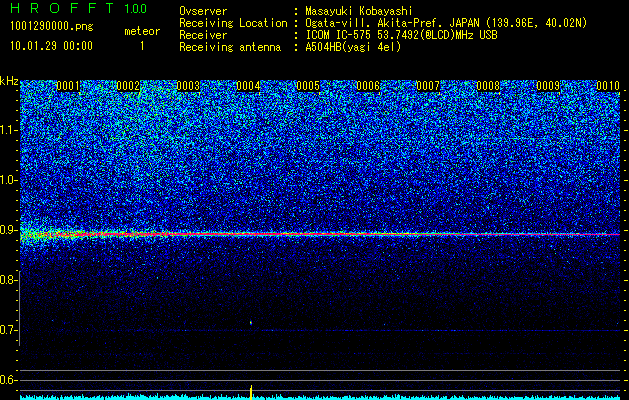Click the bright meteor echo dot near 0.7 kHz
The image size is (629, 400).
251,322
